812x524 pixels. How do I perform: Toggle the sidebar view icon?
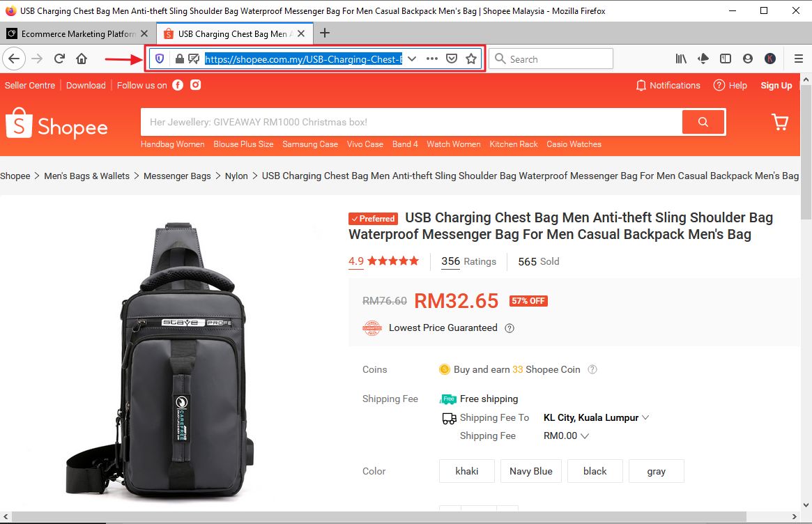[726, 59]
